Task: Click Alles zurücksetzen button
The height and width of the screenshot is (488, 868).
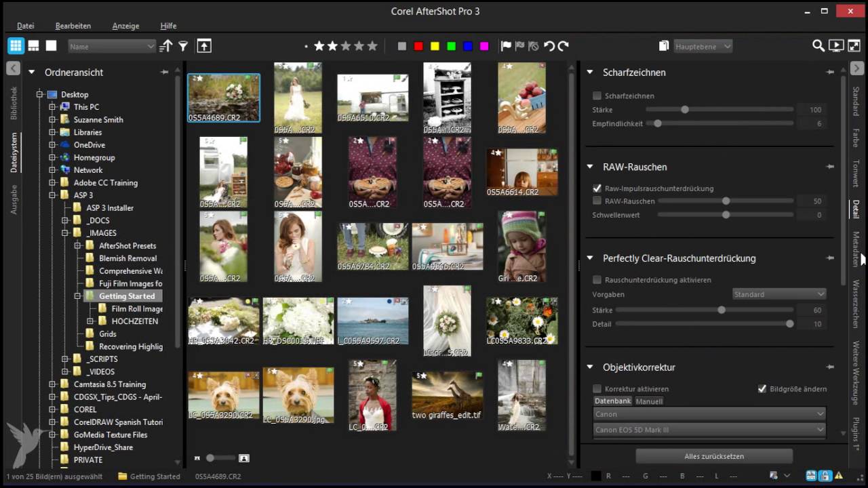Action: click(x=713, y=456)
